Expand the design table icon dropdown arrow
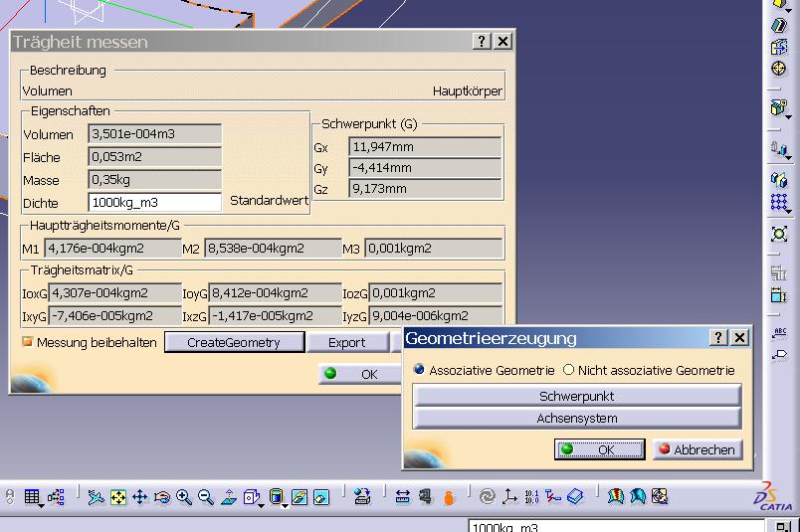The image size is (800, 532). 42,505
